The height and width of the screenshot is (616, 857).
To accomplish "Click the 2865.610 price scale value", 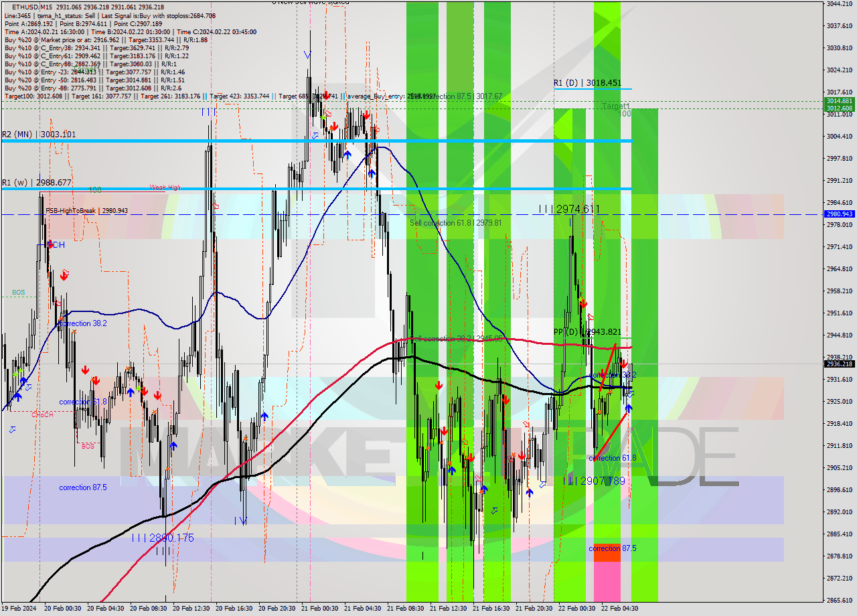I will (840, 600).
